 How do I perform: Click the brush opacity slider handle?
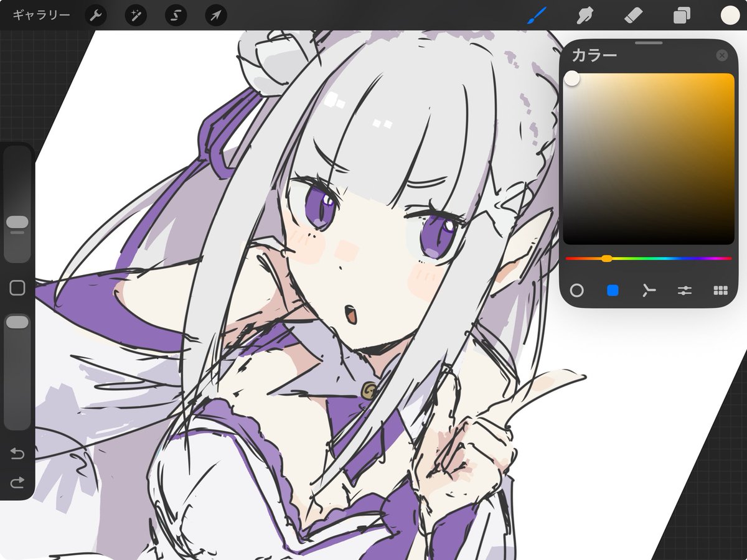point(17,322)
